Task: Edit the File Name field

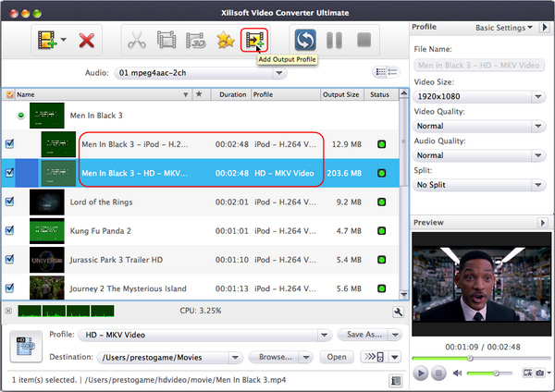Action: [479, 65]
